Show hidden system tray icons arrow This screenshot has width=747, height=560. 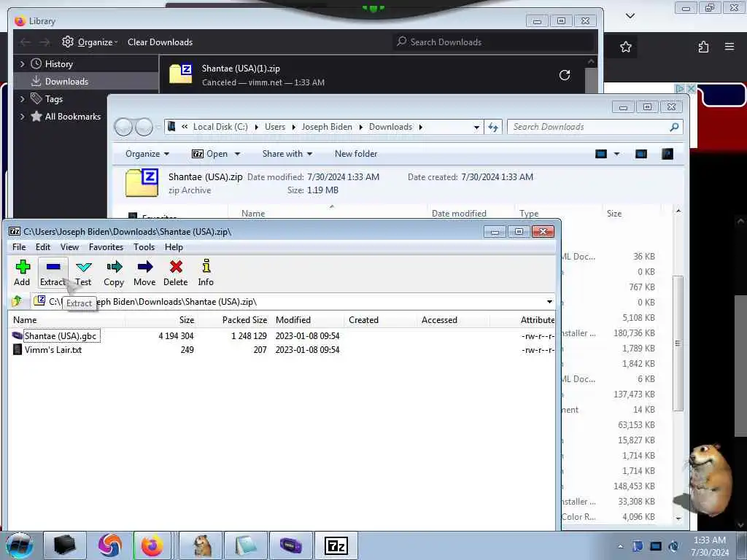[x=620, y=546]
